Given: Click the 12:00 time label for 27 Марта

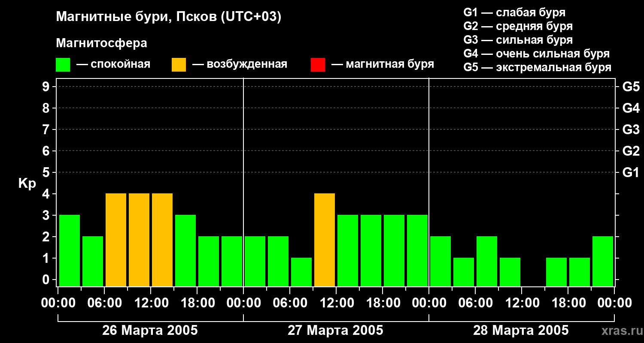Looking at the screenshot, I should pos(336,303).
